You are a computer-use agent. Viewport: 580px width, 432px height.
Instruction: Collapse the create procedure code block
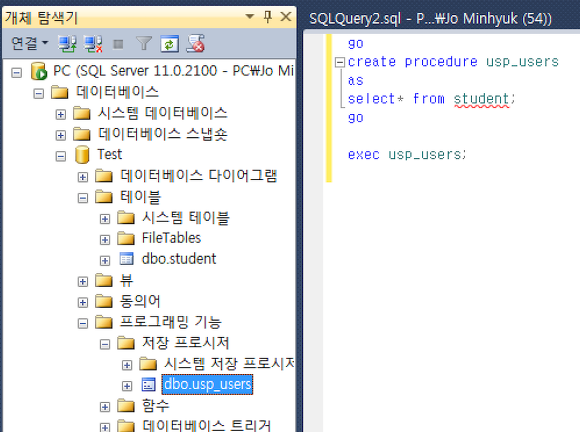pos(340,62)
